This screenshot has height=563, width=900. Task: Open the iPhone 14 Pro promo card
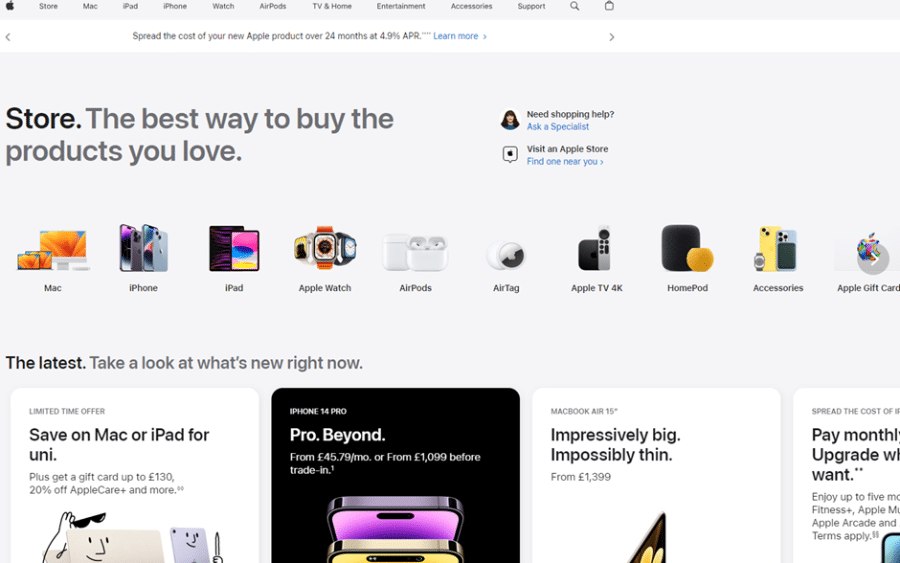[x=395, y=475]
